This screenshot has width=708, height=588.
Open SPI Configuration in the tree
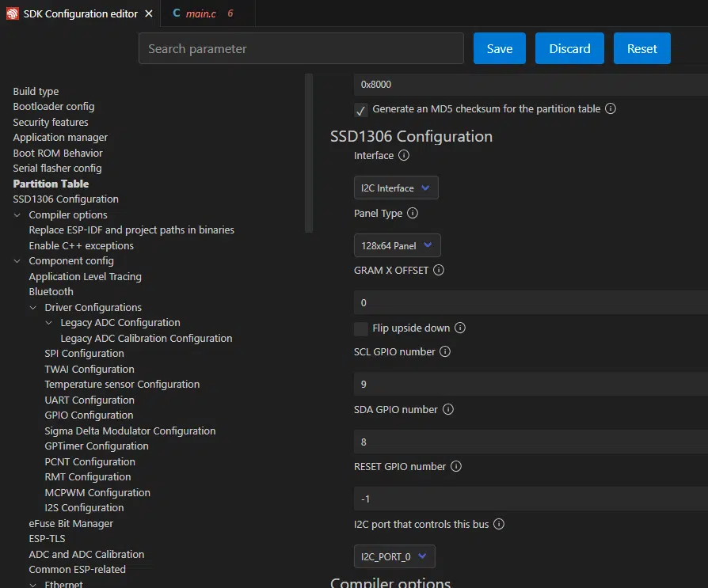84,353
